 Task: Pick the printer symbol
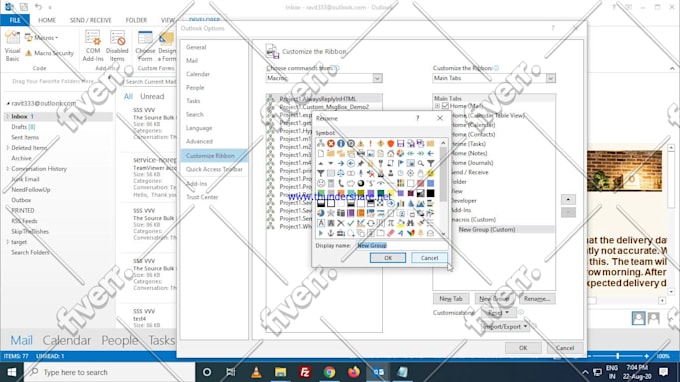(361, 153)
